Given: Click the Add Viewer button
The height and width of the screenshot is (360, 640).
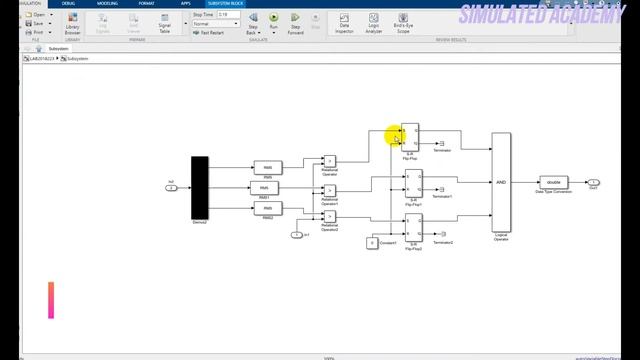Looking at the screenshot, I should [133, 23].
